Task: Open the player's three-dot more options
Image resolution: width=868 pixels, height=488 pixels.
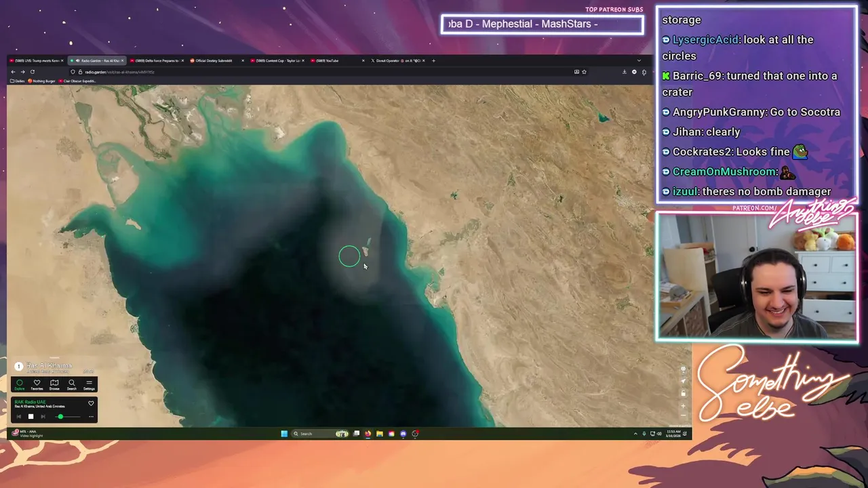Action: 91,417
